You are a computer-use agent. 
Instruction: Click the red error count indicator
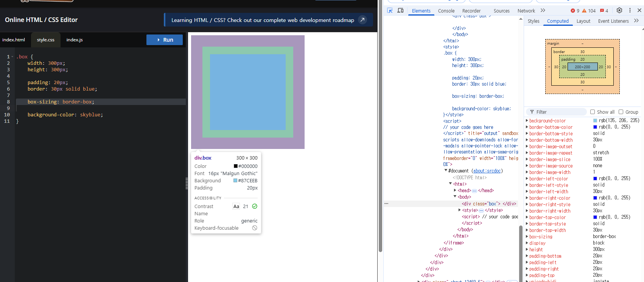coord(575,11)
